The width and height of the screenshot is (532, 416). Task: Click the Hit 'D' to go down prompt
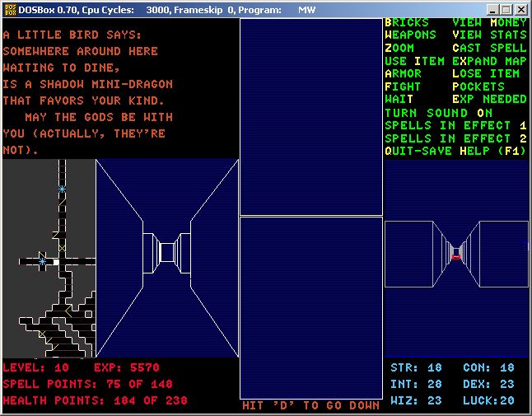point(310,405)
